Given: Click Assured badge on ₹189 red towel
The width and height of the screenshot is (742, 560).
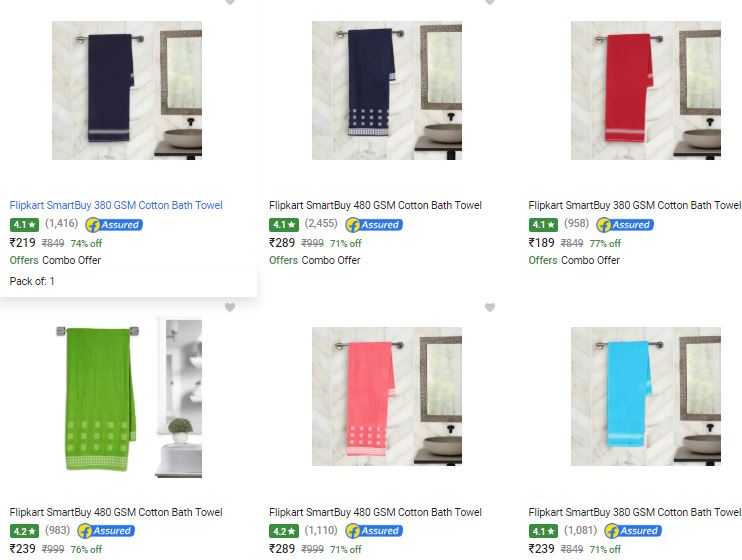Looking at the screenshot, I should coord(625,225).
